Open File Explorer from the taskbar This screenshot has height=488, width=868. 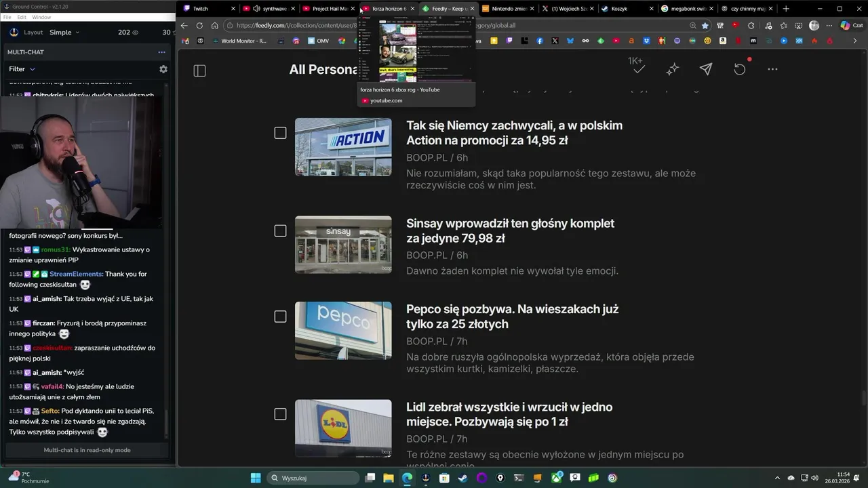click(x=389, y=478)
